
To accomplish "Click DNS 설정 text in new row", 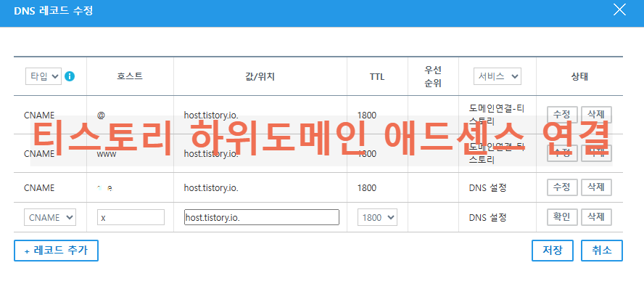I will (x=487, y=218).
